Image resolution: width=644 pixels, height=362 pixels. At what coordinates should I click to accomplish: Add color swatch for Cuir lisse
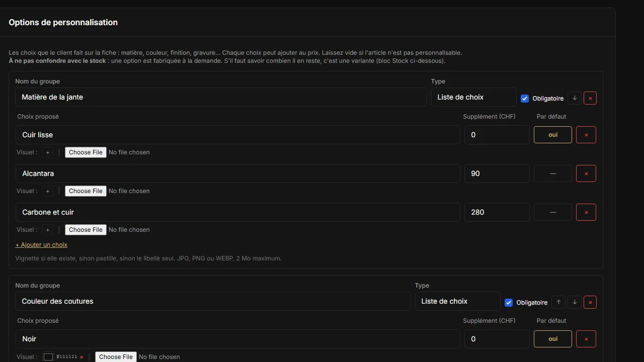[48, 152]
